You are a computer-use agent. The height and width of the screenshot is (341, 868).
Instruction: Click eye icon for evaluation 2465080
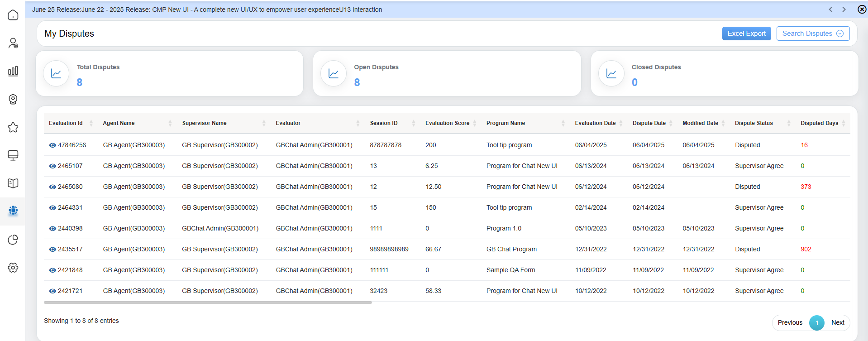[x=52, y=187]
